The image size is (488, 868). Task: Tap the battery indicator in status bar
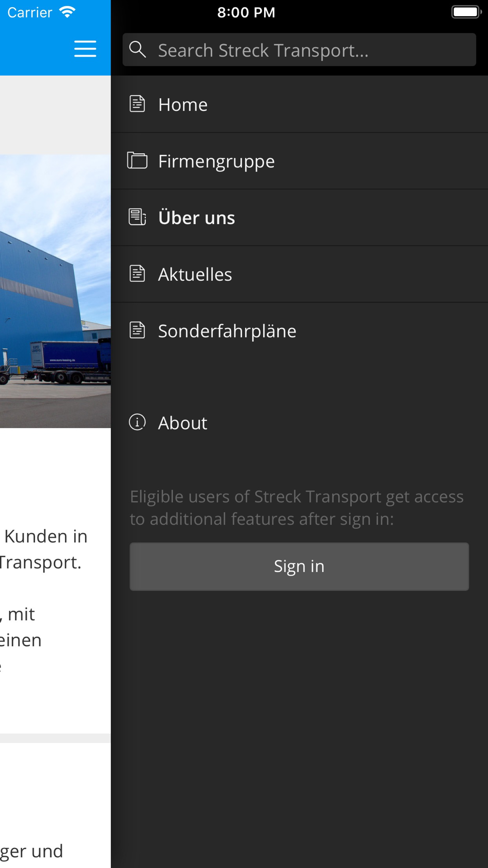467,12
